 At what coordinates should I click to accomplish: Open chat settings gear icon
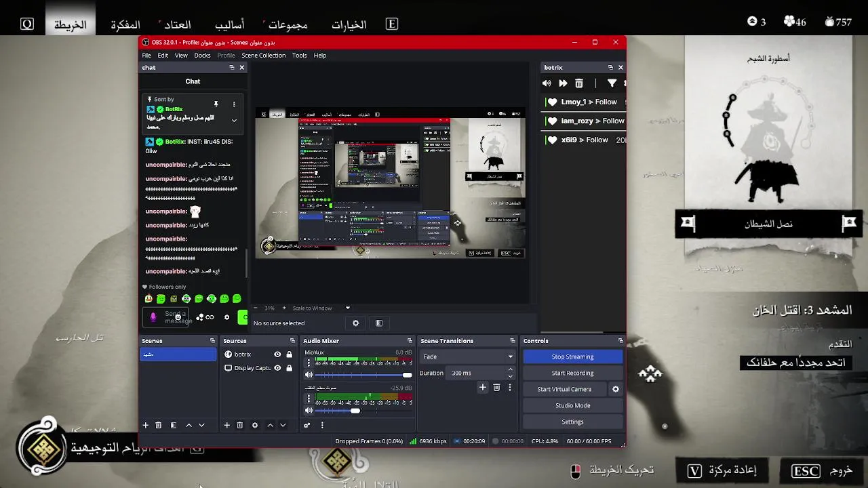click(226, 317)
